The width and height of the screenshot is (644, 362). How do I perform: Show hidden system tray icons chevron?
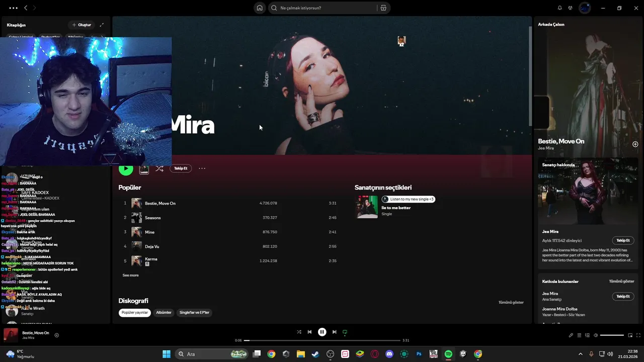pyautogui.click(x=580, y=354)
